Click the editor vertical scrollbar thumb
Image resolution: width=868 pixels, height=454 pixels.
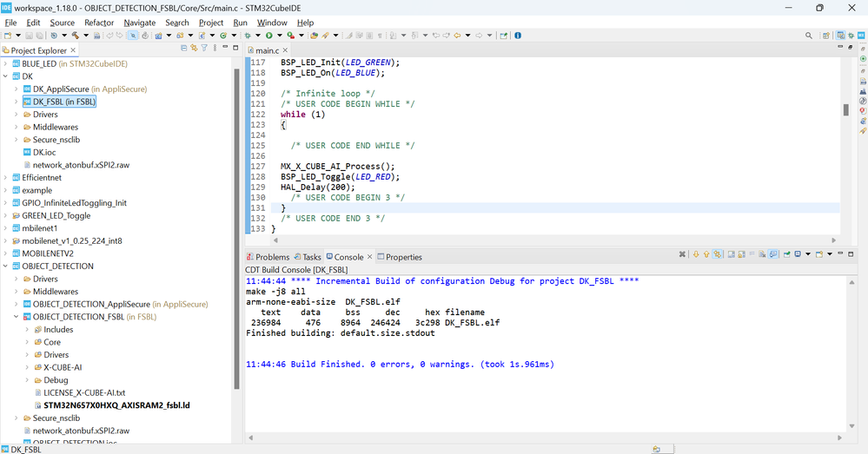[x=845, y=109]
